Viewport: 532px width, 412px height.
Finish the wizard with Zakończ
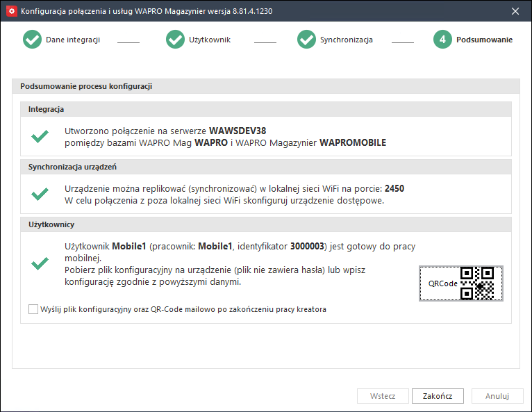tap(438, 396)
